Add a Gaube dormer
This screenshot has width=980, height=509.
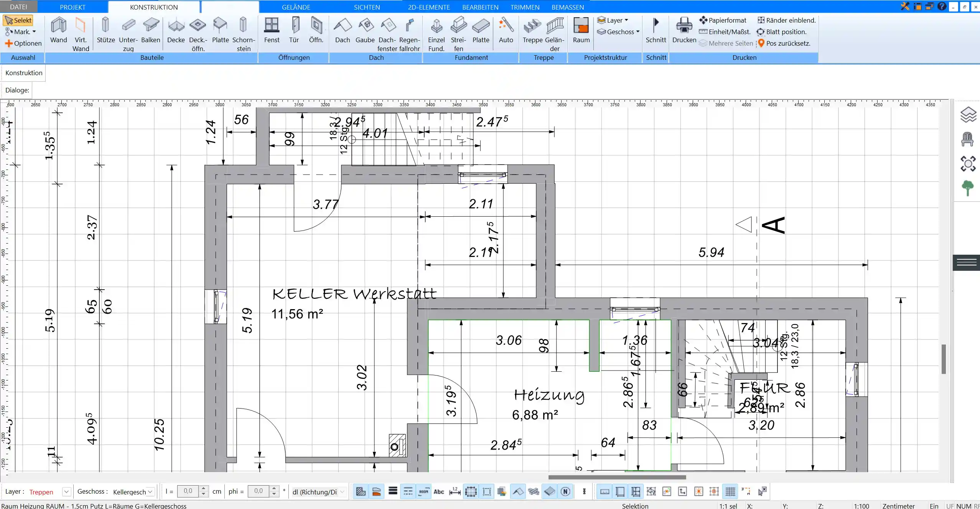coord(365,31)
